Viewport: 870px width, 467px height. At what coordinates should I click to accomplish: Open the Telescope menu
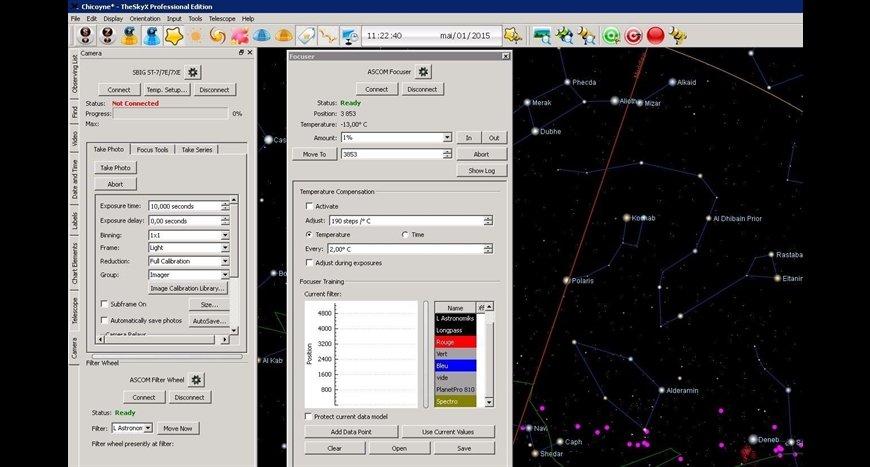pyautogui.click(x=222, y=18)
